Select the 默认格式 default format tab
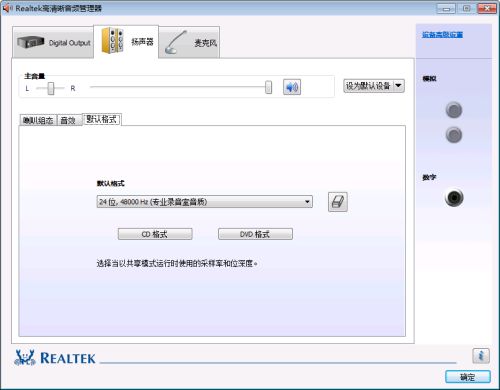This screenshot has width=500, height=390. click(101, 119)
